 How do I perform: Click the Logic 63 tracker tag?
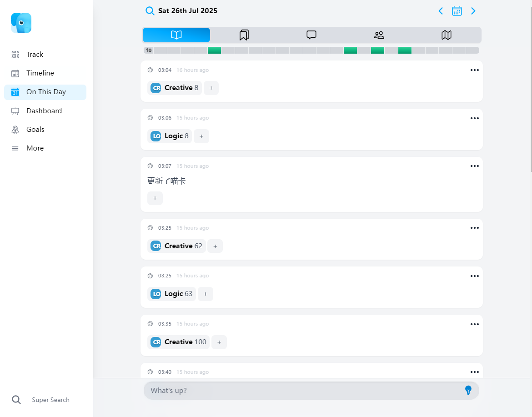click(x=172, y=294)
